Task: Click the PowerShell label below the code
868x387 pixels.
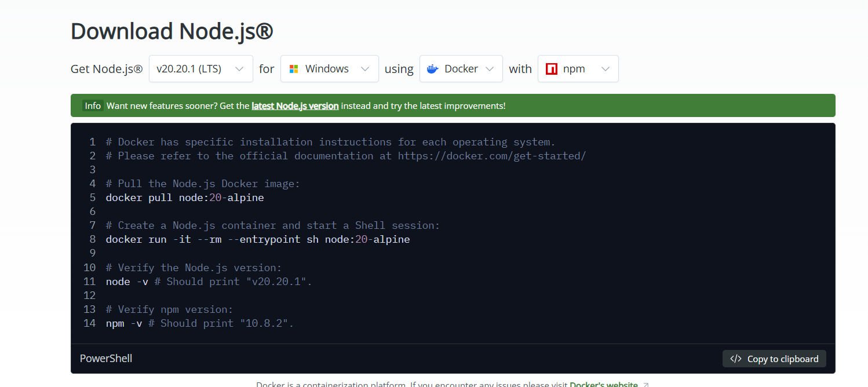Action: point(106,359)
